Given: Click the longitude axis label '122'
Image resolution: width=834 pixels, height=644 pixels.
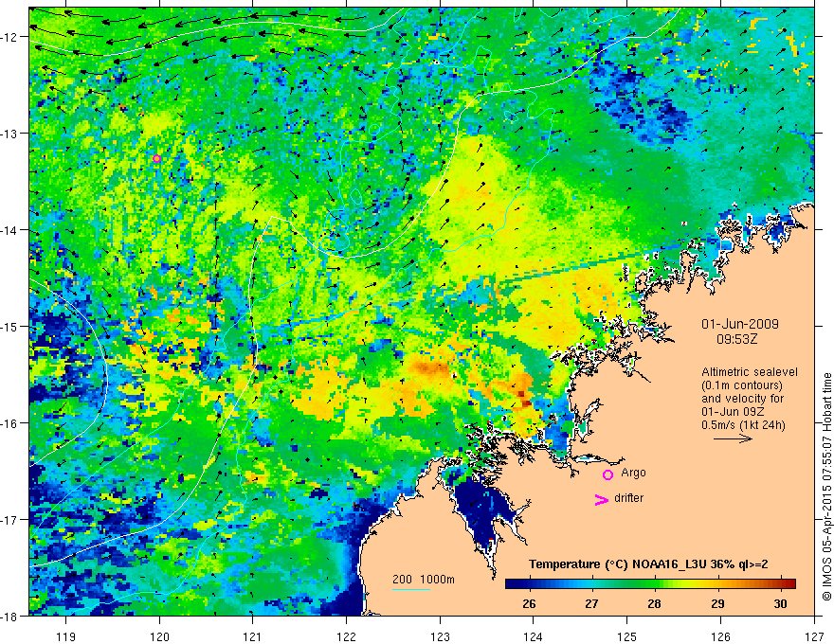Looking at the screenshot, I should (x=346, y=636).
